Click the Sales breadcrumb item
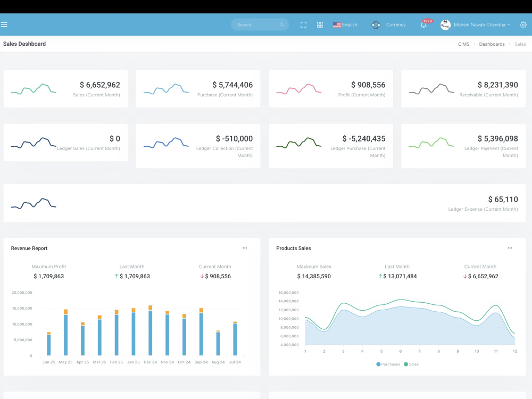The image size is (532, 399). pyautogui.click(x=520, y=44)
